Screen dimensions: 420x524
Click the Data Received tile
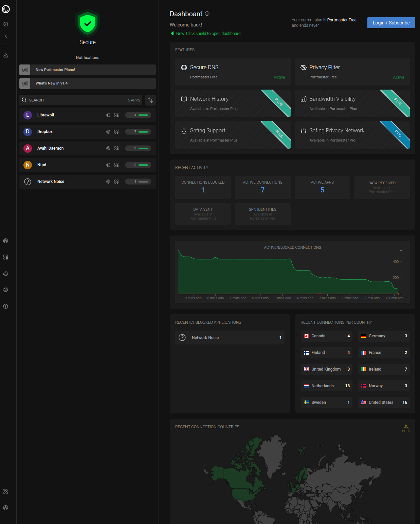[382, 187]
